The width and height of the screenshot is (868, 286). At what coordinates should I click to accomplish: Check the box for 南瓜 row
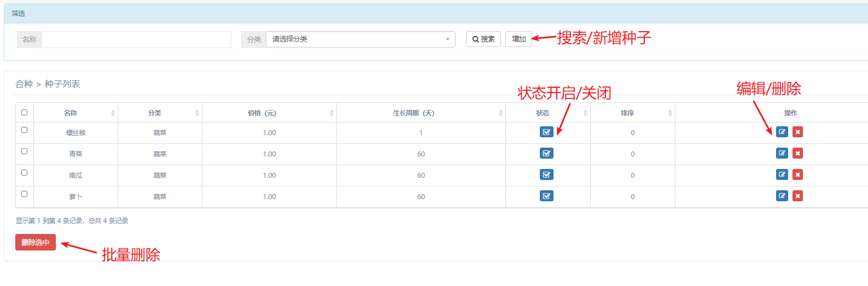[x=24, y=172]
